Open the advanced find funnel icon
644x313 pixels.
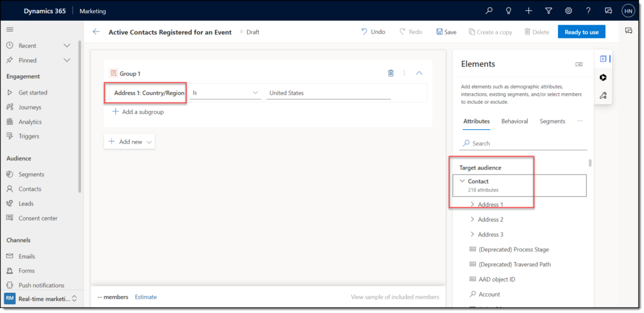(x=548, y=11)
